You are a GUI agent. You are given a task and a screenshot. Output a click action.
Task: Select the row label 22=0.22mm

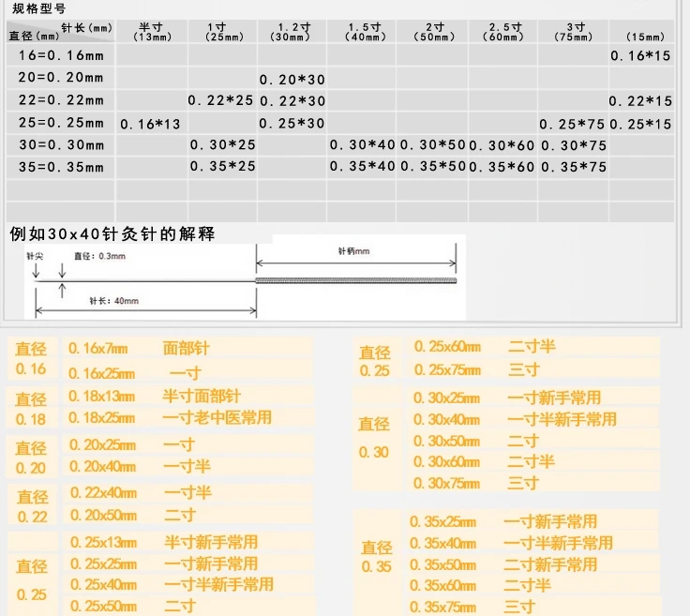tap(61, 100)
